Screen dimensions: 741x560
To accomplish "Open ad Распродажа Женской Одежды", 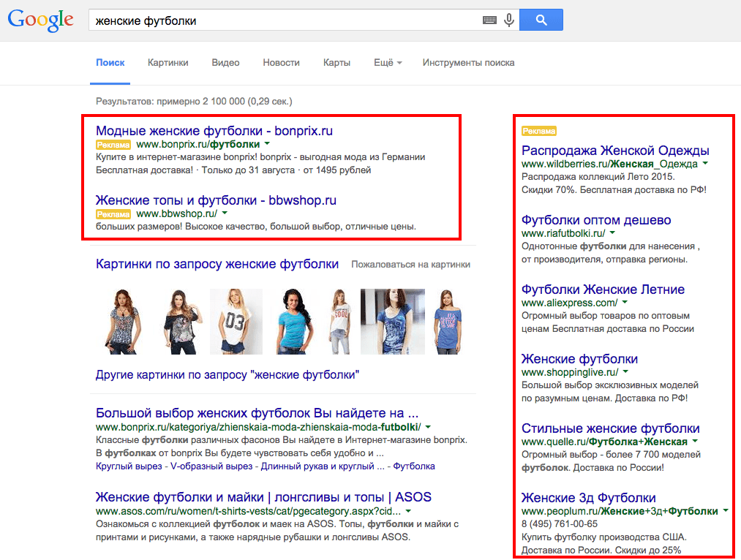I will tap(615, 151).
